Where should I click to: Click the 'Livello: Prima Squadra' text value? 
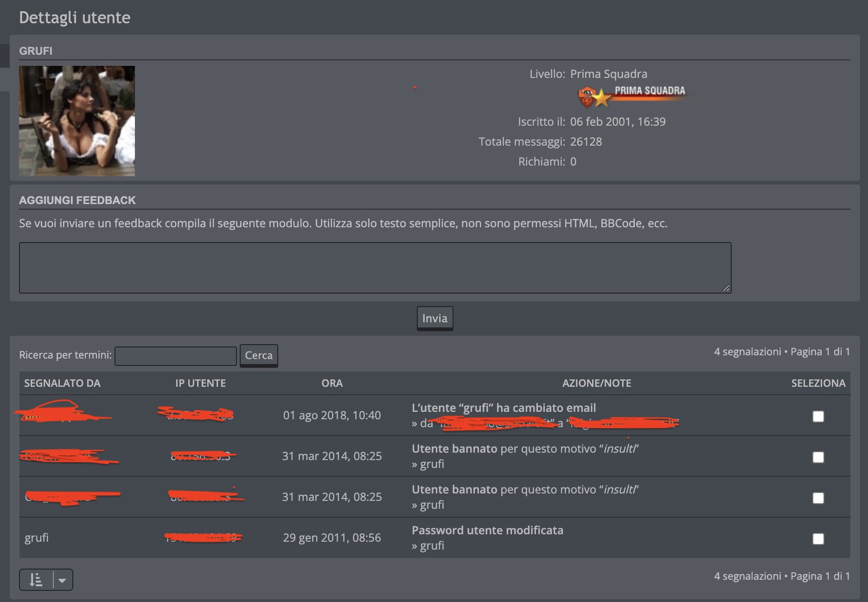(608, 74)
